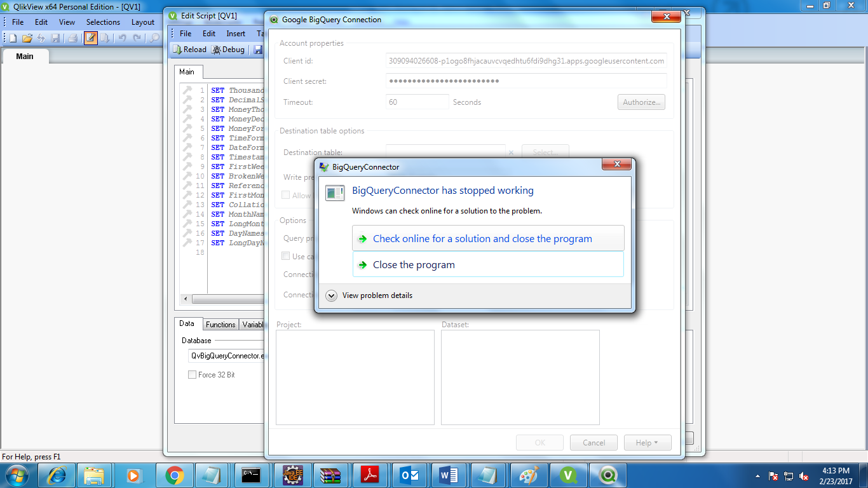Click Save disk icon in QlikView main toolbar
Viewport: 868px width, 488px height.
(55, 38)
